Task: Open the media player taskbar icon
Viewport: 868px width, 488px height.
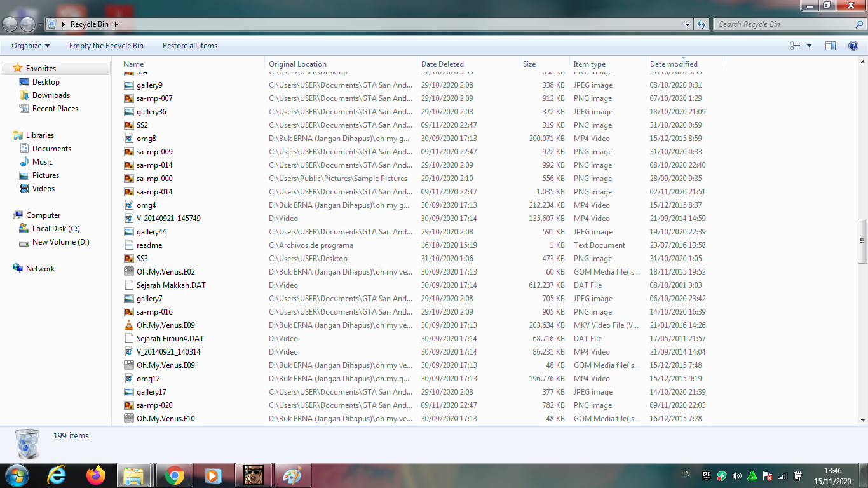Action: [214, 475]
